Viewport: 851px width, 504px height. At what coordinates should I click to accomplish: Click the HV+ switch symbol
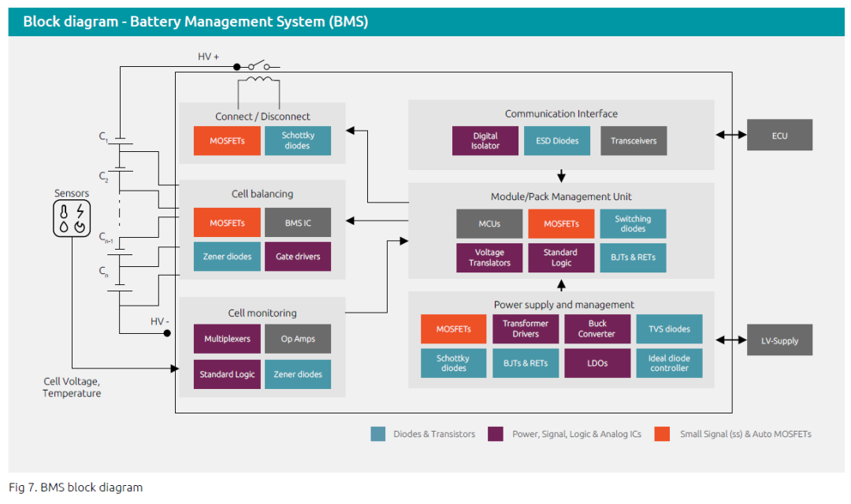[x=258, y=65]
